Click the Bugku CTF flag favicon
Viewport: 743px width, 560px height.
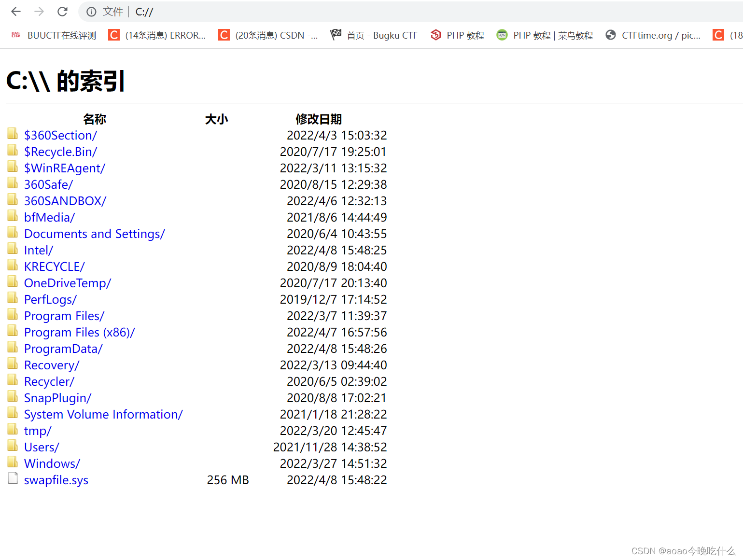click(336, 35)
